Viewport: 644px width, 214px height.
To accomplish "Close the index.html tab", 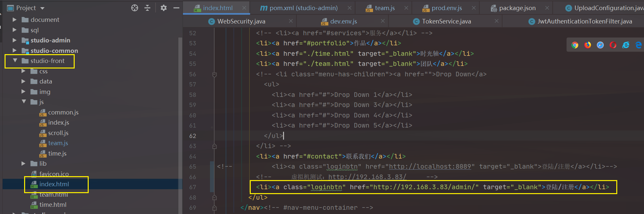I will point(244,8).
